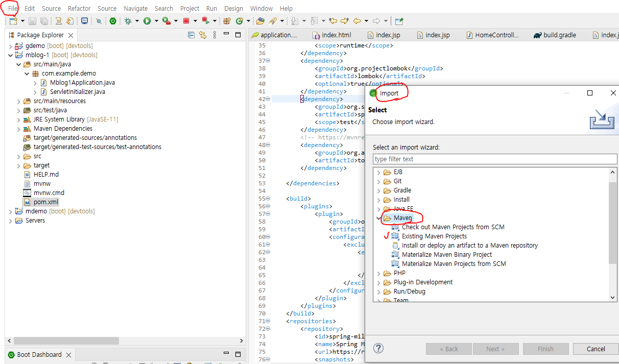The image size is (619, 364).
Task: Open the Refactor menu
Action: (x=79, y=8)
